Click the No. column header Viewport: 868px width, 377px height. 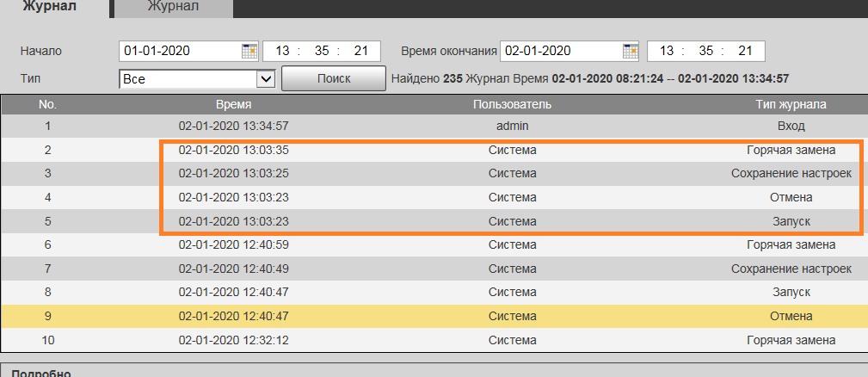(x=48, y=104)
